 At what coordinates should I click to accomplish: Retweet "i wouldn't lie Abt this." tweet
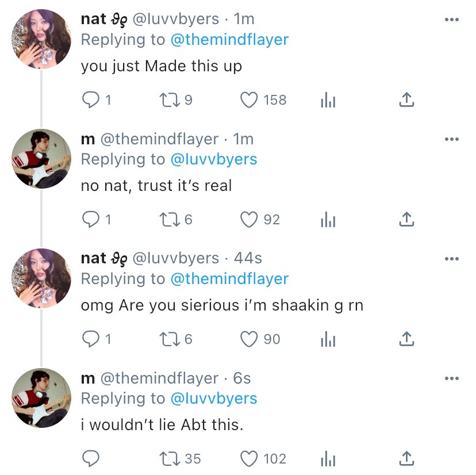pyautogui.click(x=169, y=458)
